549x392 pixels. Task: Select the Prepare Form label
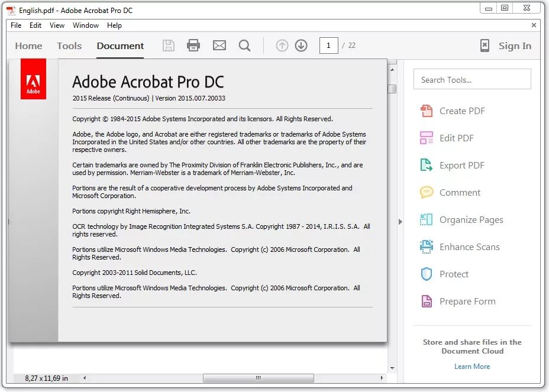click(467, 302)
